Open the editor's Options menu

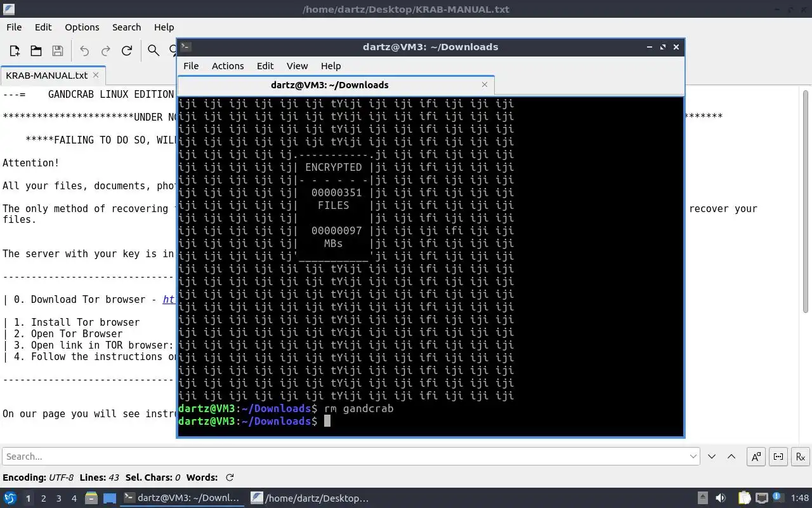coord(82,27)
